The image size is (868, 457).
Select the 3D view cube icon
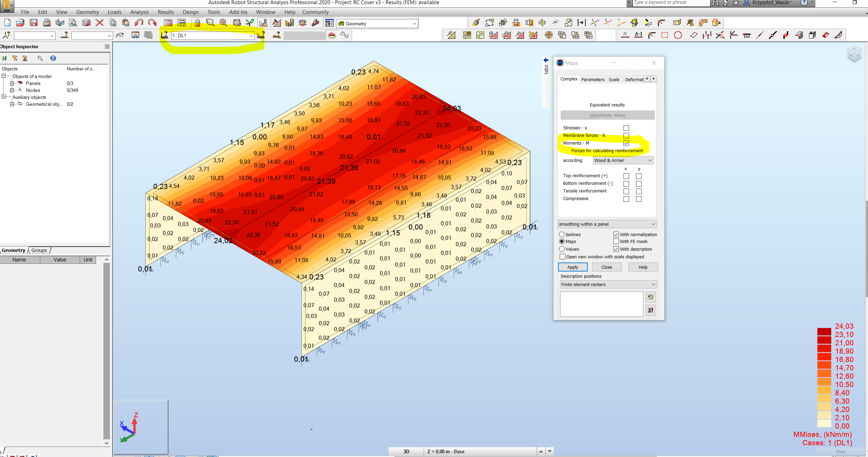302,23
